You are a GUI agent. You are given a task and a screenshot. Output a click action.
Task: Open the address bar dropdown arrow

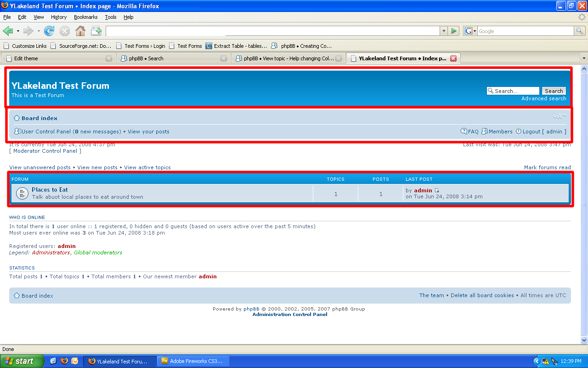444,31
